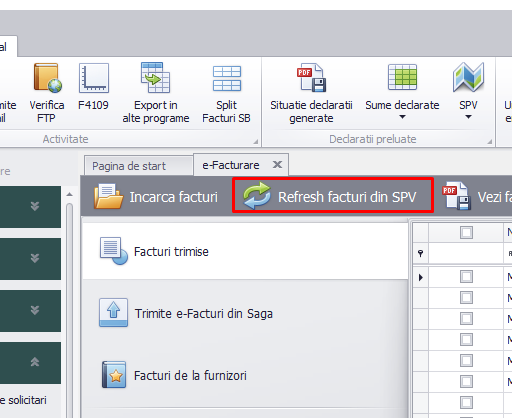
Task: Open the Verifica FTP tool
Action: pos(47,93)
